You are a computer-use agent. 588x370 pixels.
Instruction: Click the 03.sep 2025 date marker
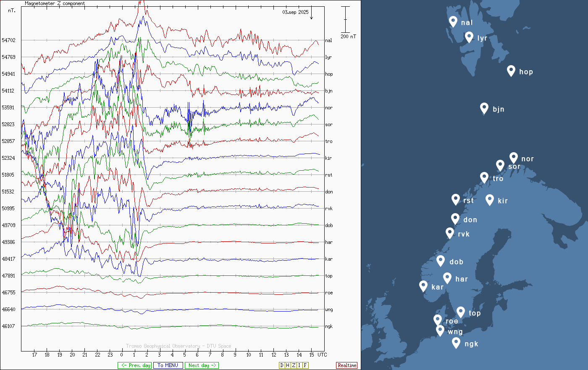click(x=295, y=12)
